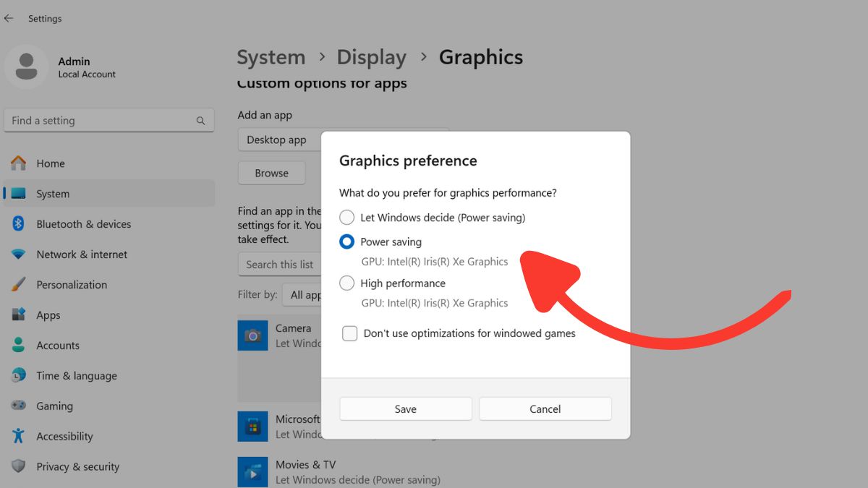
Task: Save the graphics preference
Action: (x=405, y=409)
